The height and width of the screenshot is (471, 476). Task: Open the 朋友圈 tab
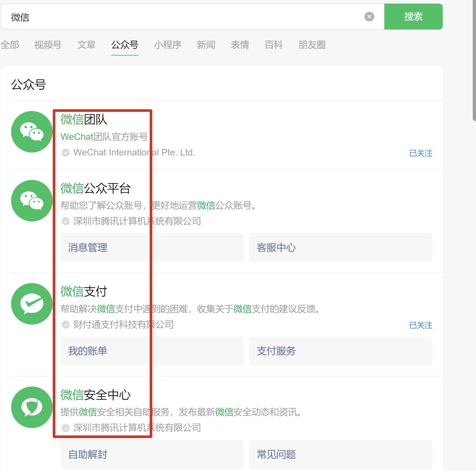(312, 45)
